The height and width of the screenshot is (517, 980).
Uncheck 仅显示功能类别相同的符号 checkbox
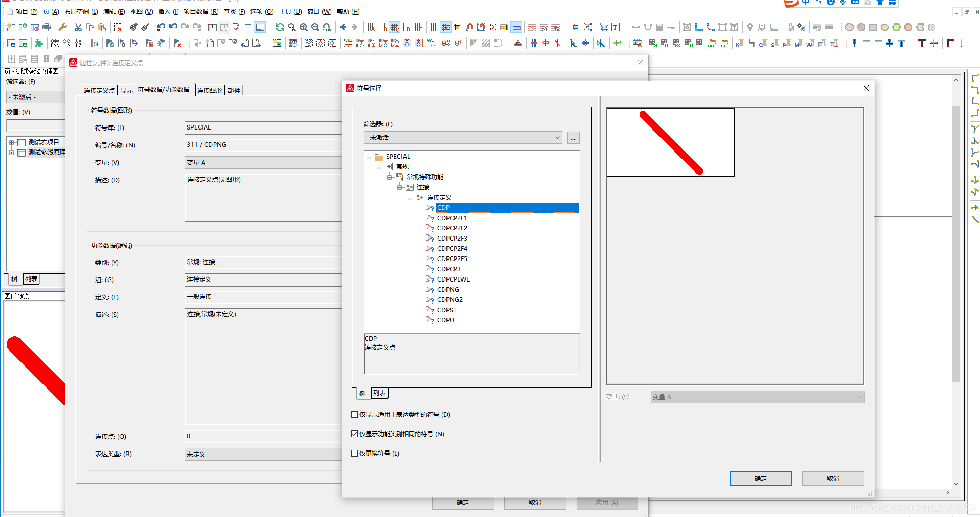355,434
